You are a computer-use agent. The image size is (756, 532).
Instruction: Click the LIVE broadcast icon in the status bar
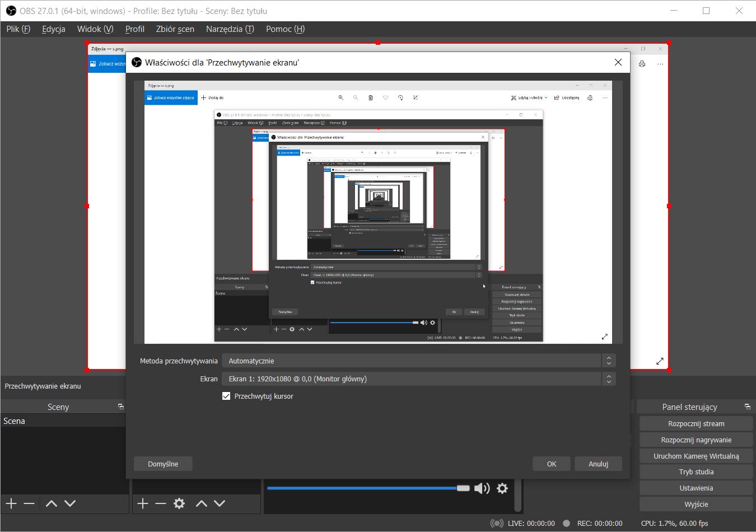tap(497, 523)
